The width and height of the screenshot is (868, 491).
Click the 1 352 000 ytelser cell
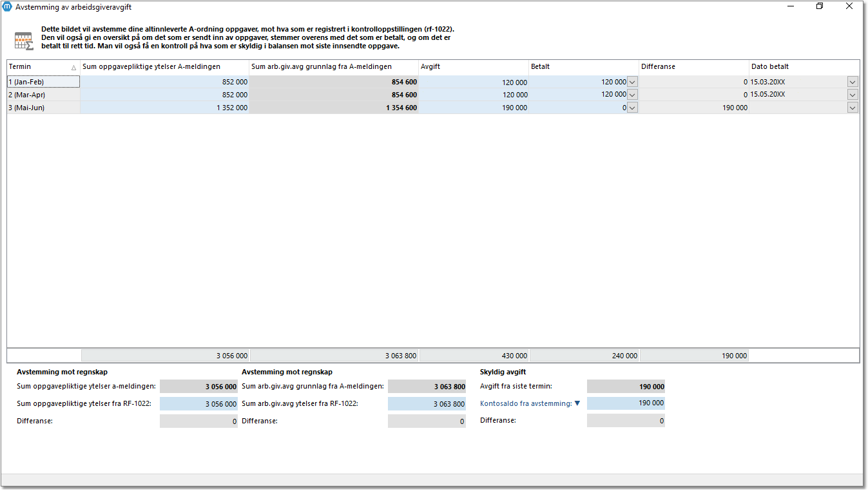pos(164,108)
